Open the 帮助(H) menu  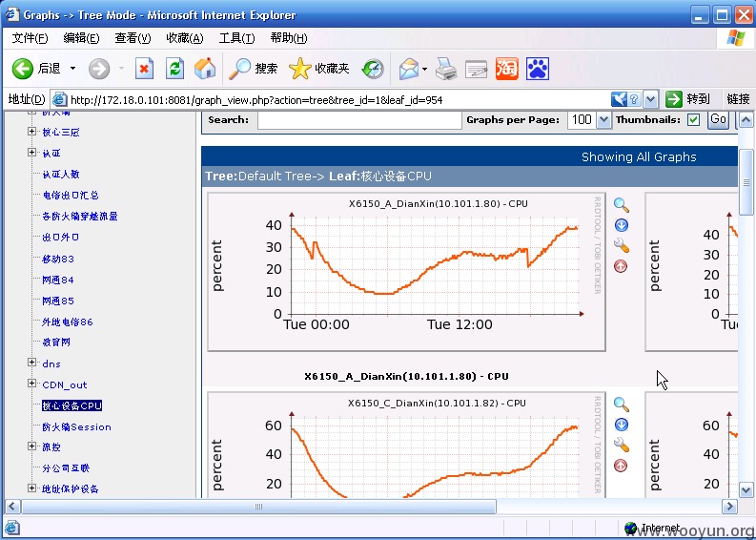[x=289, y=38]
